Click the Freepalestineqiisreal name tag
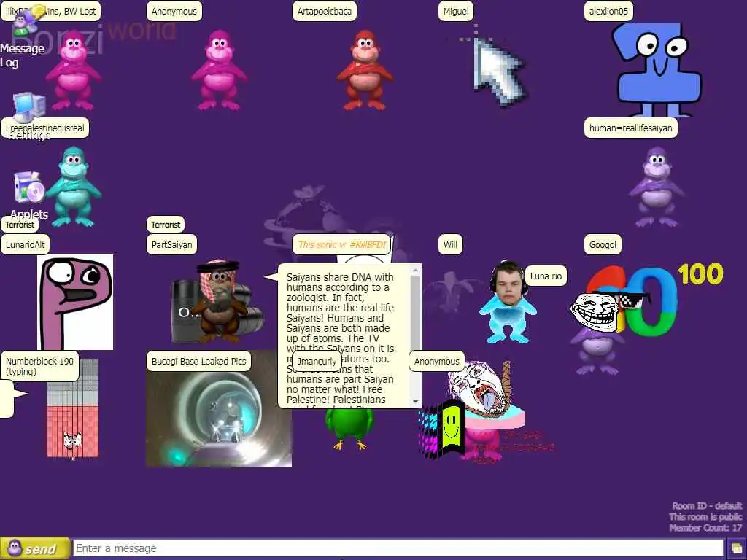The image size is (747, 560). [44, 128]
